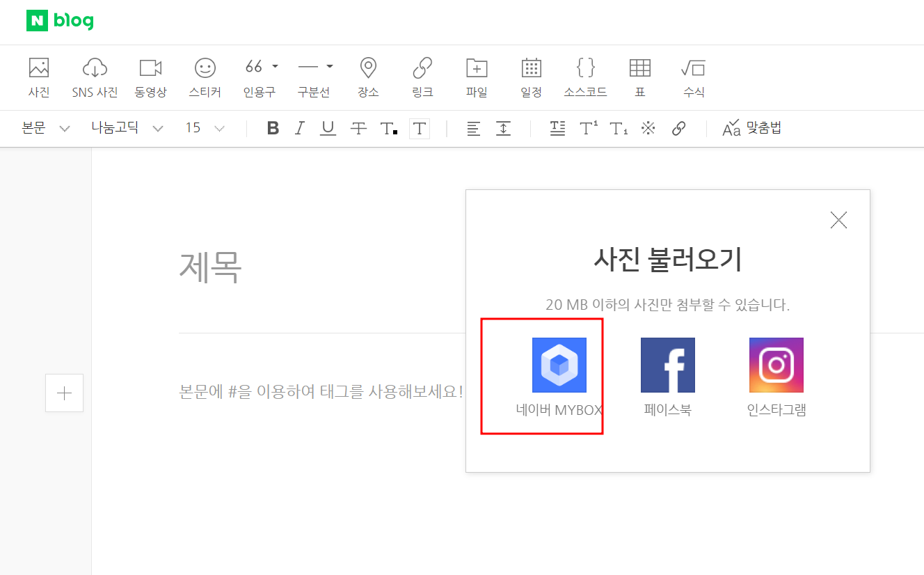
Task: Open SNS 사진 cloud import tool
Action: coord(95,77)
